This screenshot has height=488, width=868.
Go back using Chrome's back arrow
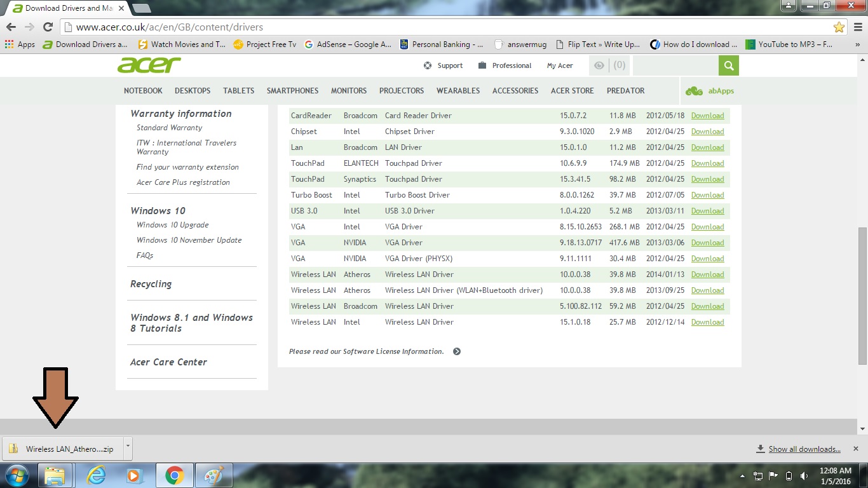tap(11, 27)
